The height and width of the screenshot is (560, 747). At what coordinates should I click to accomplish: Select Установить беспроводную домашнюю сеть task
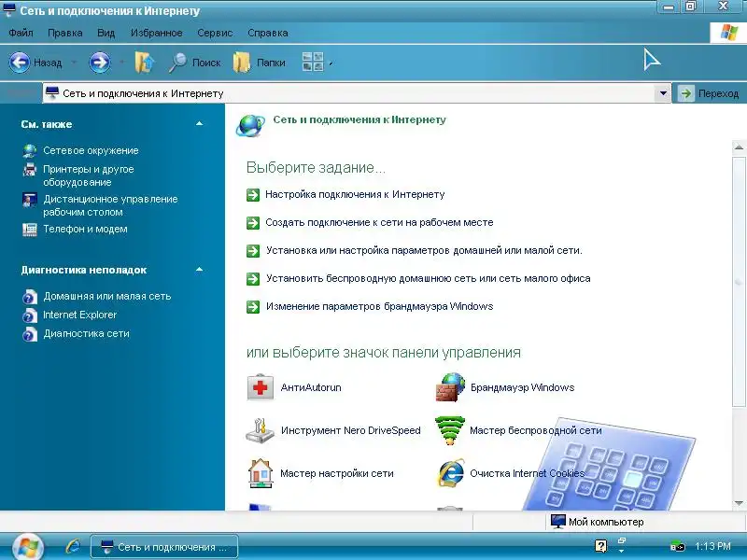tap(429, 278)
